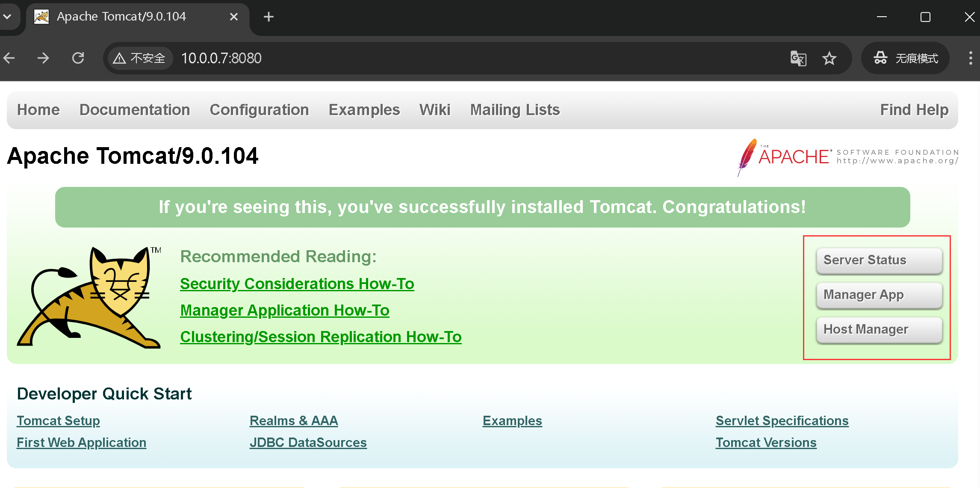This screenshot has width=980, height=488.
Task: Open the Google Translate page icon
Action: tap(798, 58)
